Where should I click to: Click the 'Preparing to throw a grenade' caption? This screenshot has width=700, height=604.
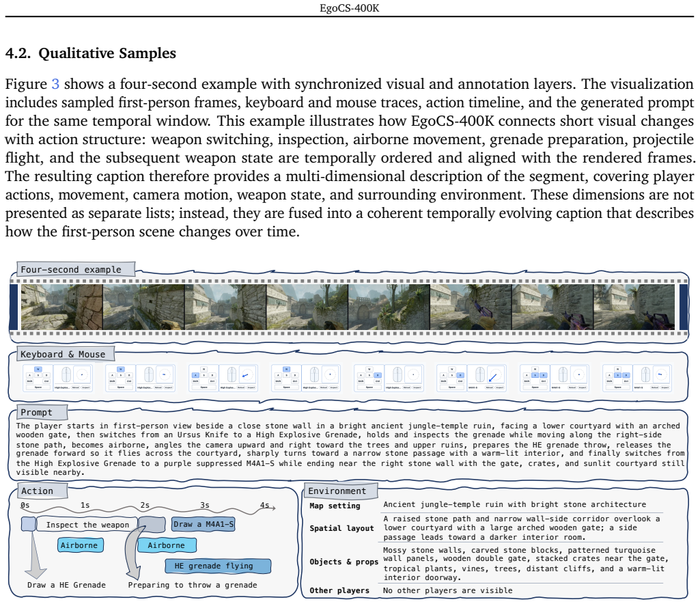click(x=193, y=585)
